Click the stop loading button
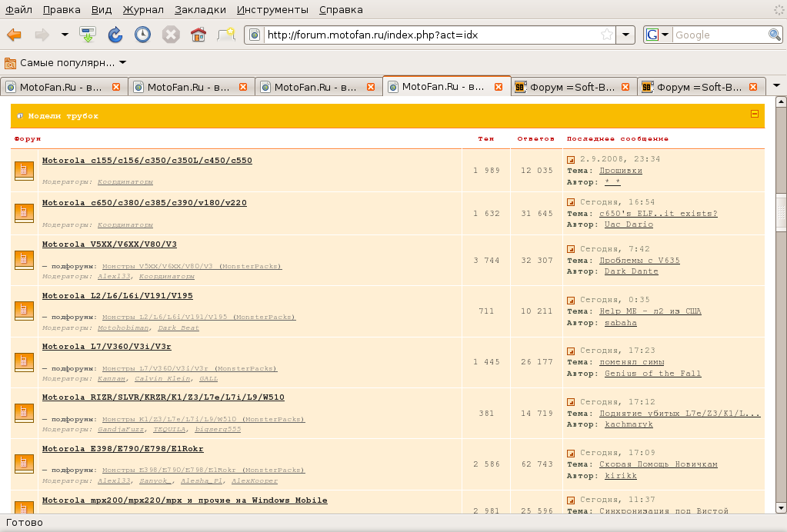This screenshot has height=532, width=787. [x=171, y=35]
